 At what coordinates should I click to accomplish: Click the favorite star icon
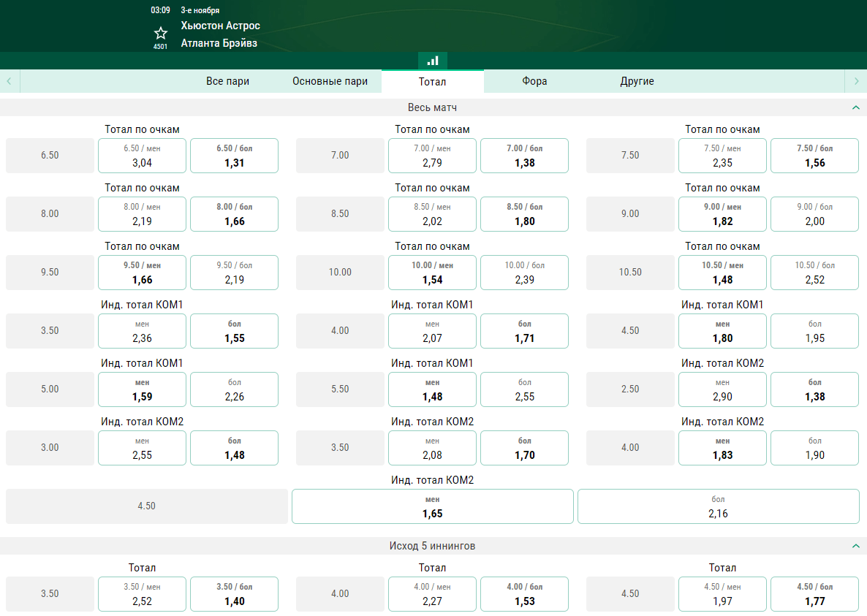pyautogui.click(x=160, y=33)
